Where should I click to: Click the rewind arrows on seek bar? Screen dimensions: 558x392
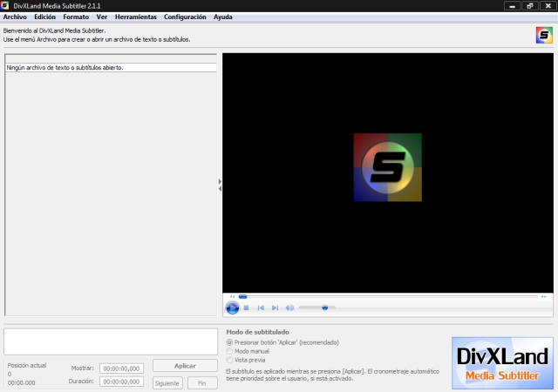pyautogui.click(x=232, y=296)
